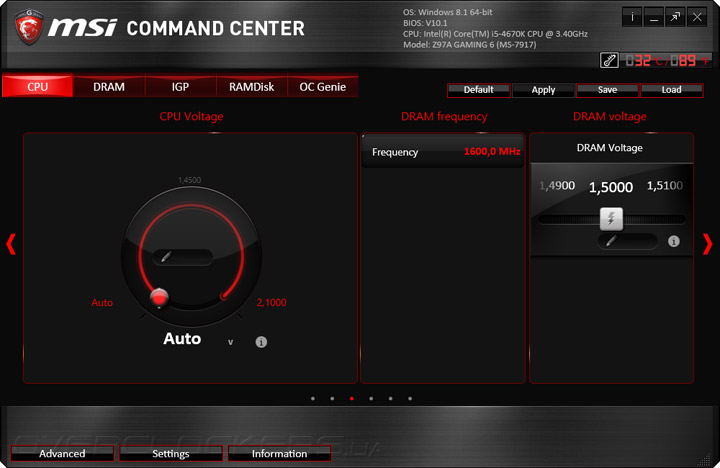Click the Default button
The image size is (720, 468).
(478, 90)
